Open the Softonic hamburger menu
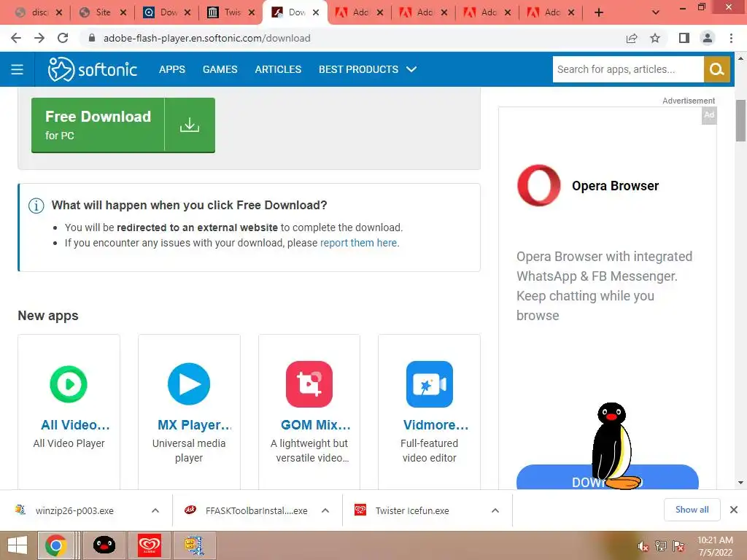 pyautogui.click(x=18, y=69)
